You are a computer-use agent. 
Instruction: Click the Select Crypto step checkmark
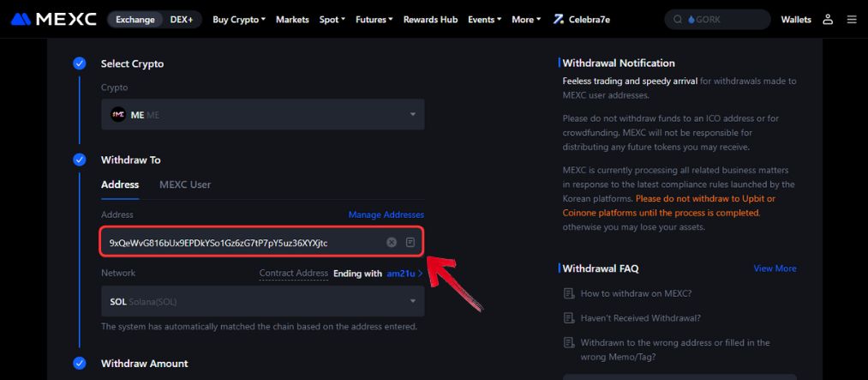click(x=80, y=63)
